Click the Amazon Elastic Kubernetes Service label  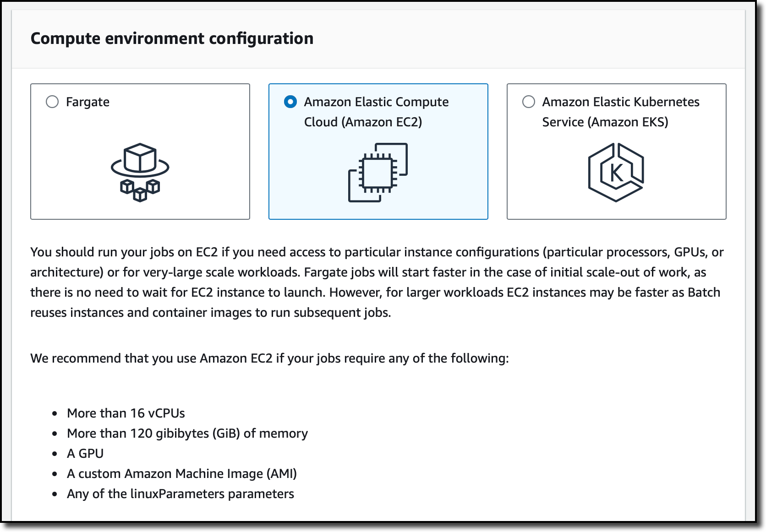click(x=621, y=112)
